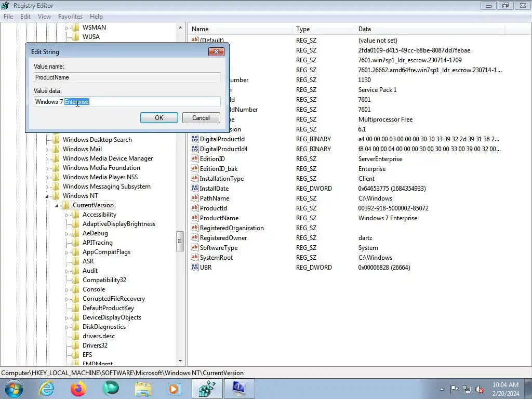The height and width of the screenshot is (399, 532).
Task: Launch Firefox from the taskbar
Action: coord(78,389)
